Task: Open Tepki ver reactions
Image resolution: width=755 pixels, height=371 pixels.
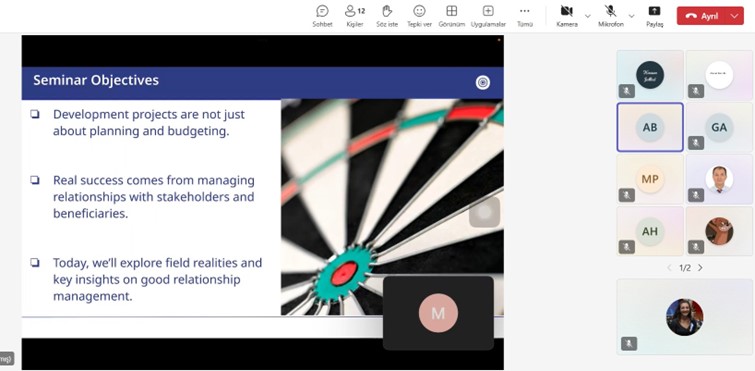Action: click(419, 16)
